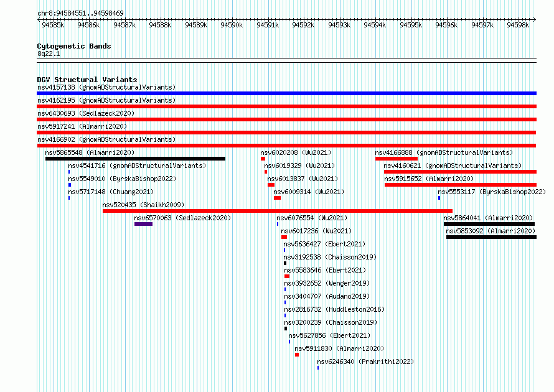Click nsv6009314 Wu2021 label
Viewport: 554px width, 392px height.
coord(309,192)
